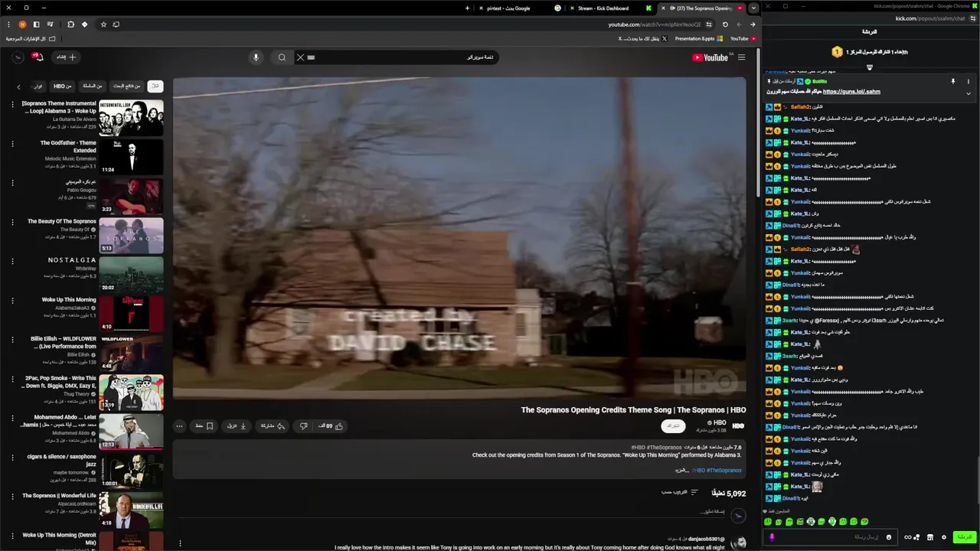Image resolution: width=980 pixels, height=551 pixels.
Task: Clear the YouTube search box text
Action: pyautogui.click(x=300, y=57)
